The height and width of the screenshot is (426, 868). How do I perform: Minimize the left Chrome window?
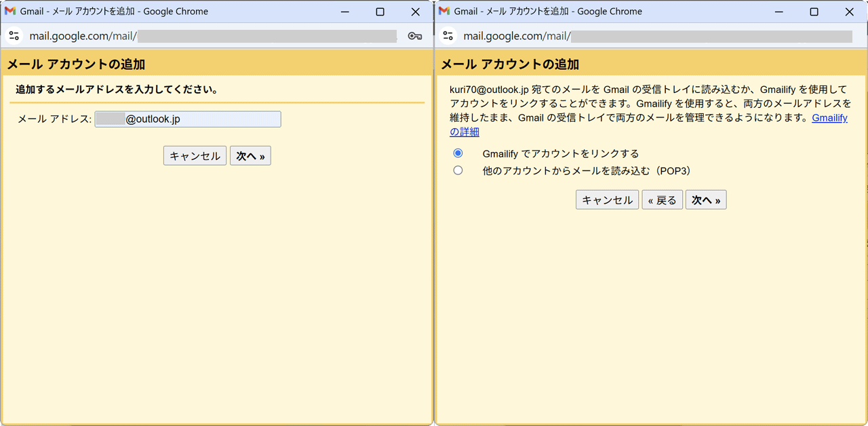344,12
